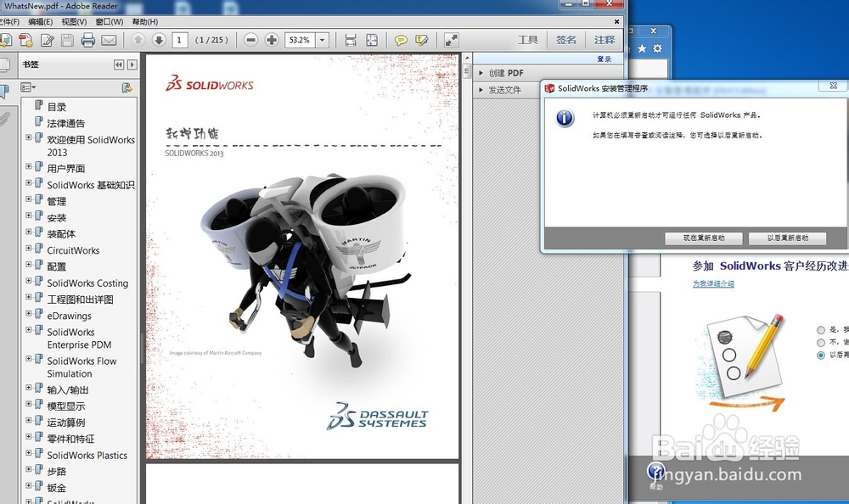Click the star favorites icon in browser window

tap(642, 48)
